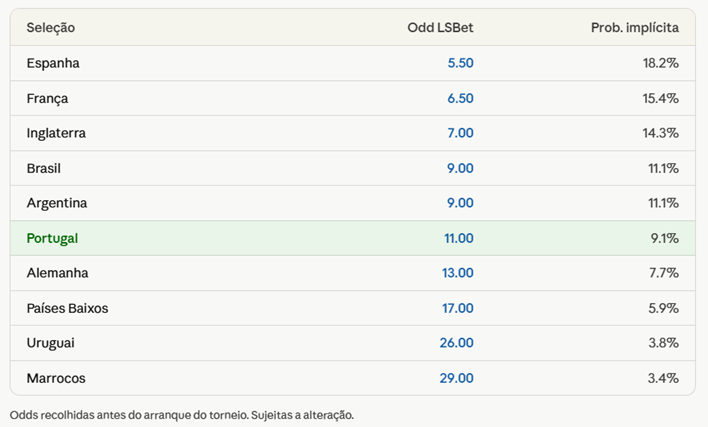Screen dimensions: 708x427
Task: Select the Inglaterra team name
Action: (56, 133)
